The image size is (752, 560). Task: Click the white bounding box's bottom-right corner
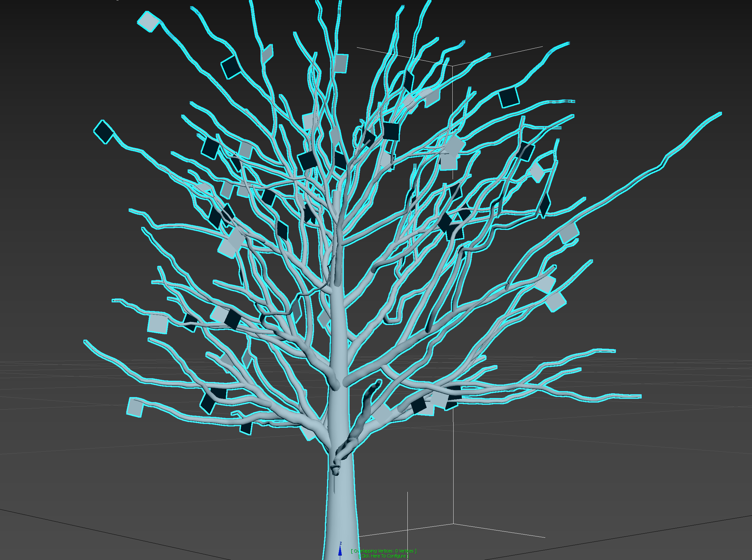pos(453,524)
